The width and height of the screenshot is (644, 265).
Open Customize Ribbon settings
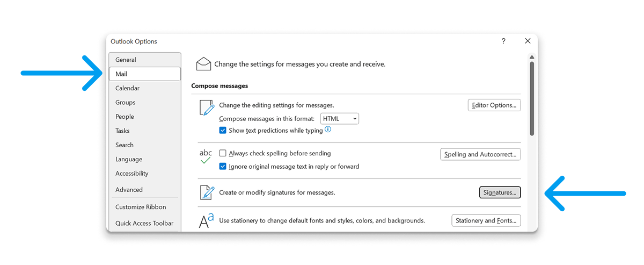tap(144, 207)
